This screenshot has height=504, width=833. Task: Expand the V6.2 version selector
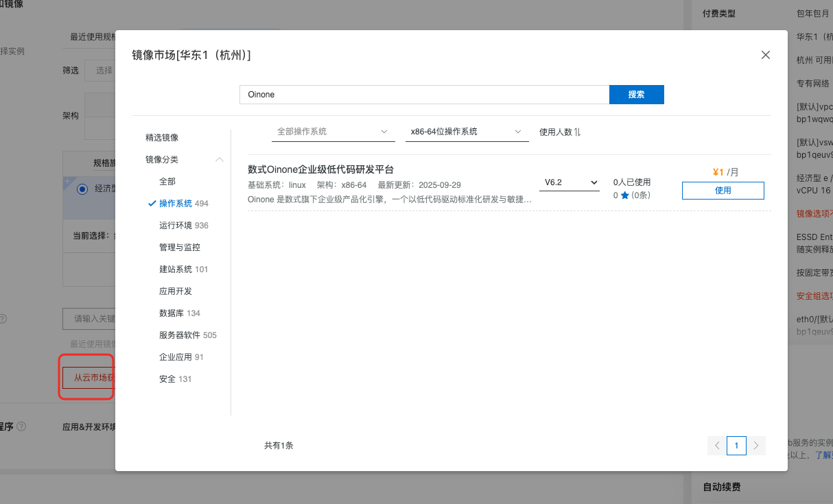click(x=569, y=182)
